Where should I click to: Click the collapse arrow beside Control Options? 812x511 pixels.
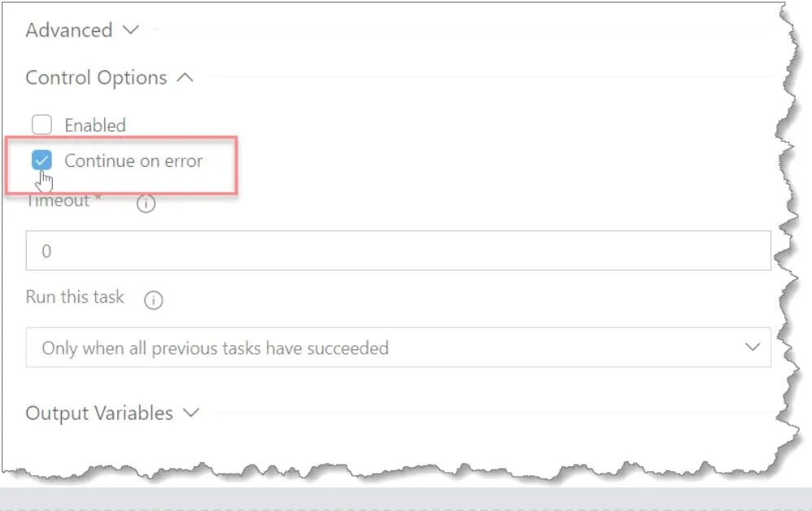point(186,77)
